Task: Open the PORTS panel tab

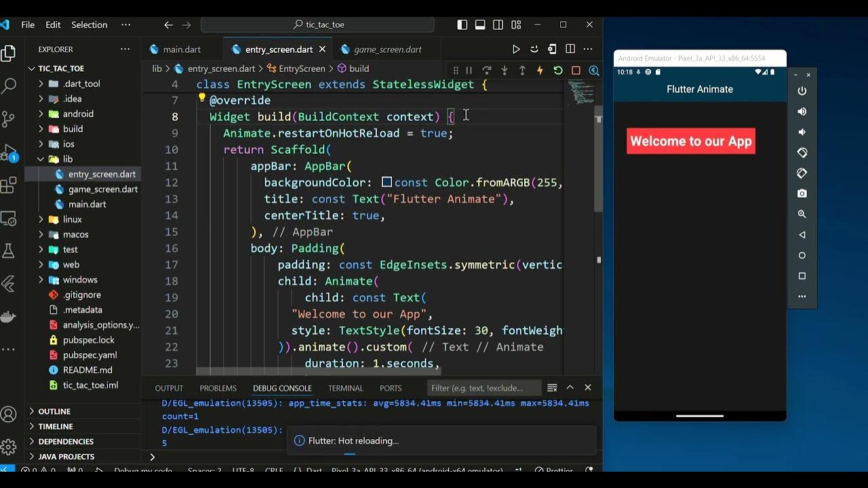Action: tap(391, 388)
